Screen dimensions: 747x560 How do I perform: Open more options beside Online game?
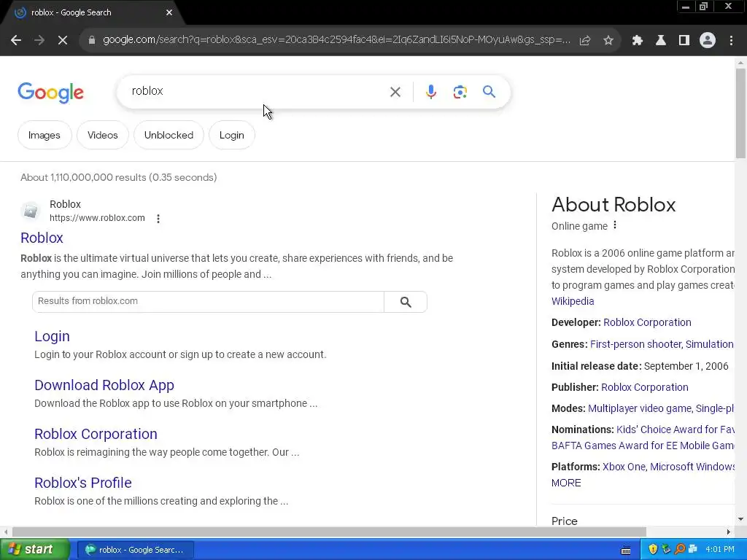pos(615,225)
